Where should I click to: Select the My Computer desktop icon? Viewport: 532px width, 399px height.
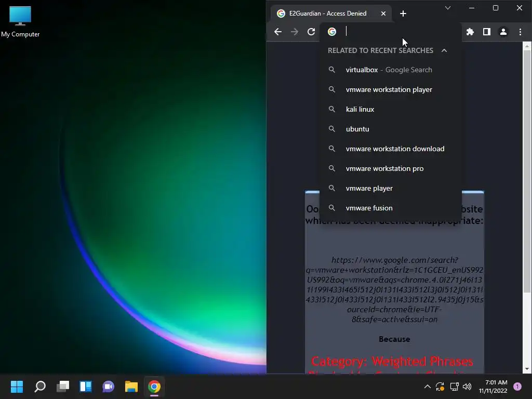pyautogui.click(x=20, y=22)
